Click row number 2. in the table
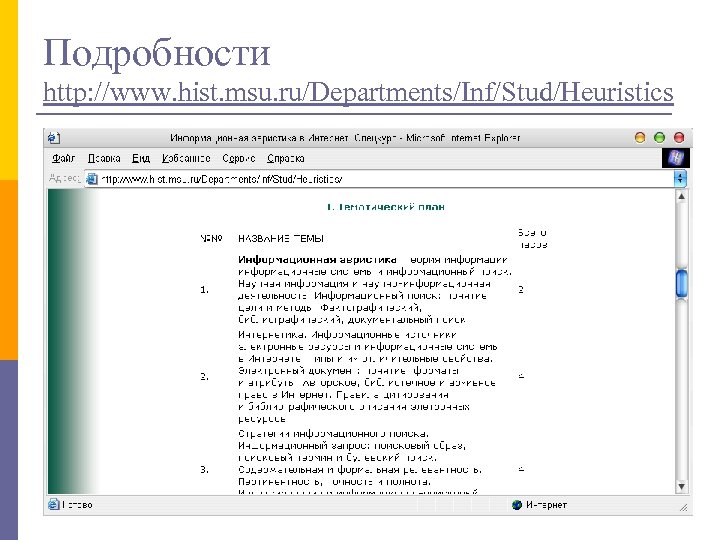 coord(204,377)
